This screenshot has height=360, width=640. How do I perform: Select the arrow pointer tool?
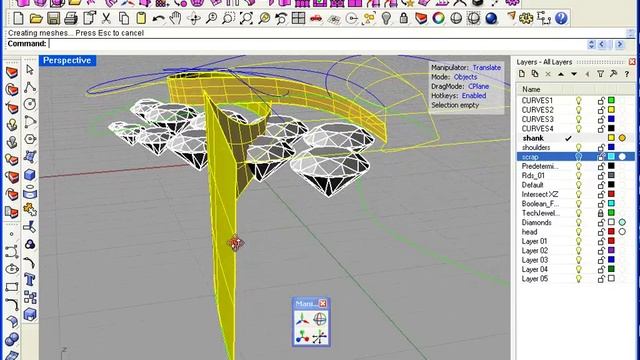click(x=30, y=69)
